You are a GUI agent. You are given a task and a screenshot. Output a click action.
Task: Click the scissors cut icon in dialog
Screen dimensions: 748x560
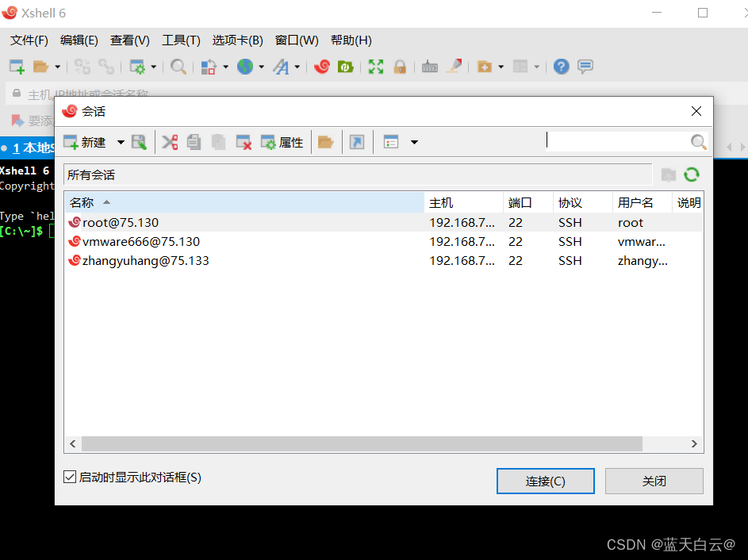coord(170,142)
